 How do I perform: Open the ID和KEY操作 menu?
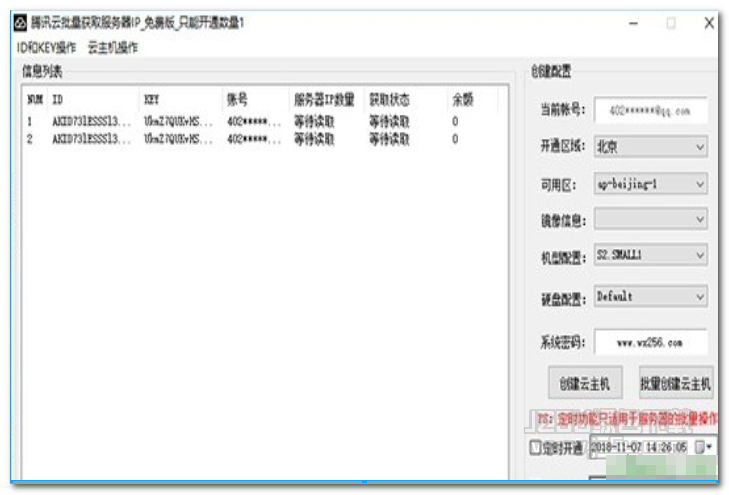click(x=47, y=47)
